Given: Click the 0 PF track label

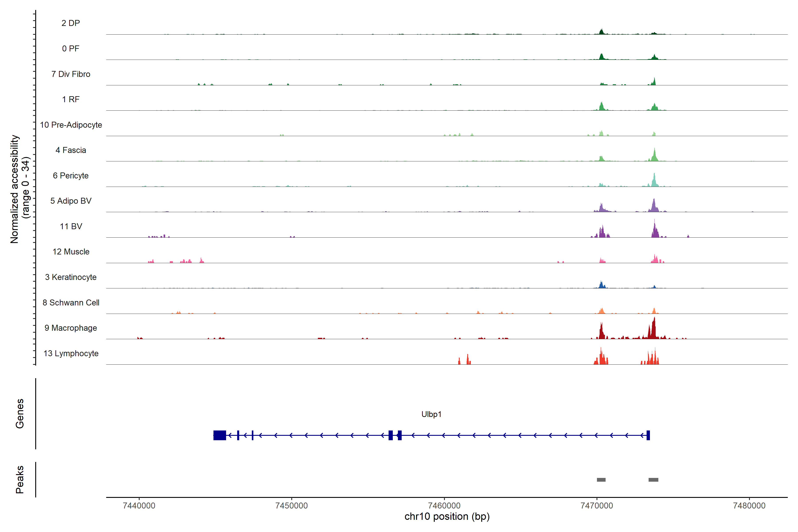Looking at the screenshot, I should pyautogui.click(x=70, y=49).
